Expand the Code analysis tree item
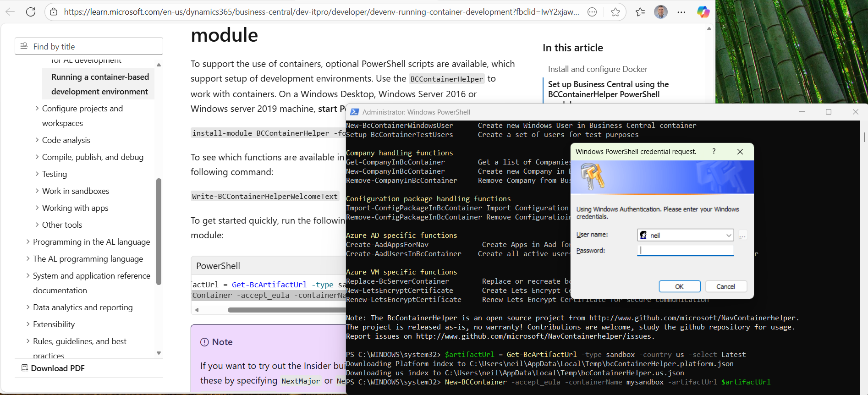This screenshot has width=868, height=395. pos(37,140)
